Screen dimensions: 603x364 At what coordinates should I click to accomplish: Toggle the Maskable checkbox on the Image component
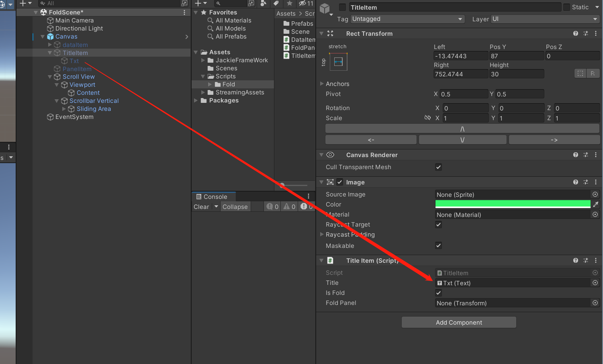438,245
